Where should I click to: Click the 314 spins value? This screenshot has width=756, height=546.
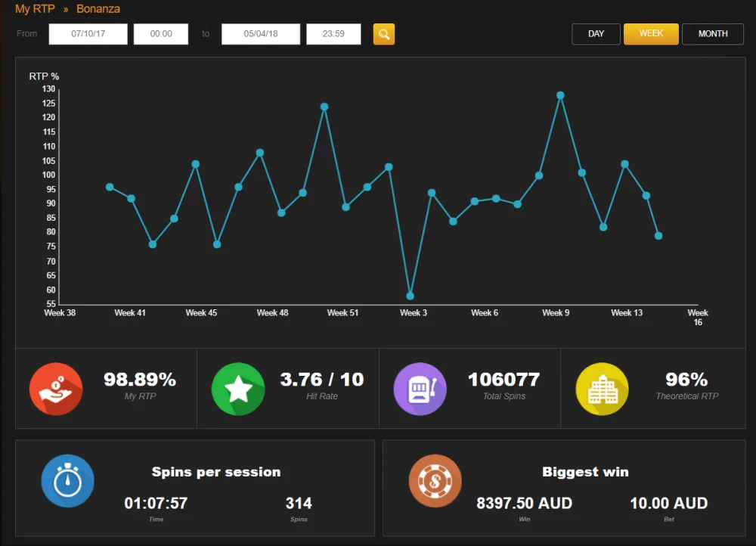[x=299, y=504]
